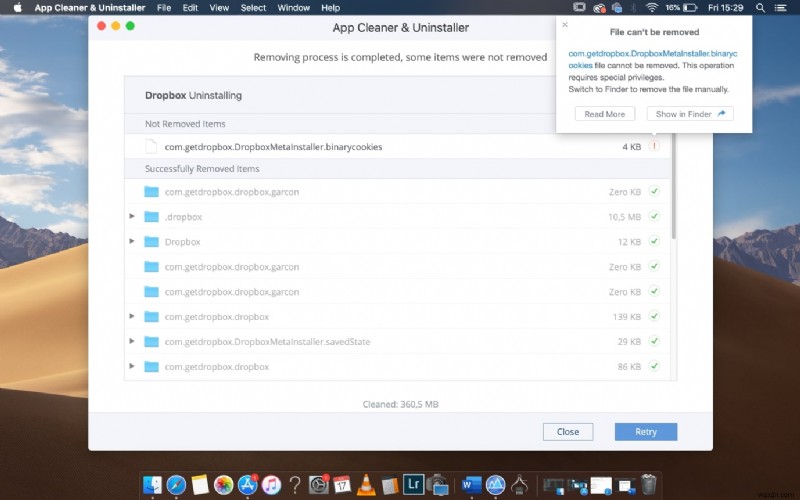
Task: Click green checkmark on the 12 KB Dropbox row
Action: tap(654, 241)
